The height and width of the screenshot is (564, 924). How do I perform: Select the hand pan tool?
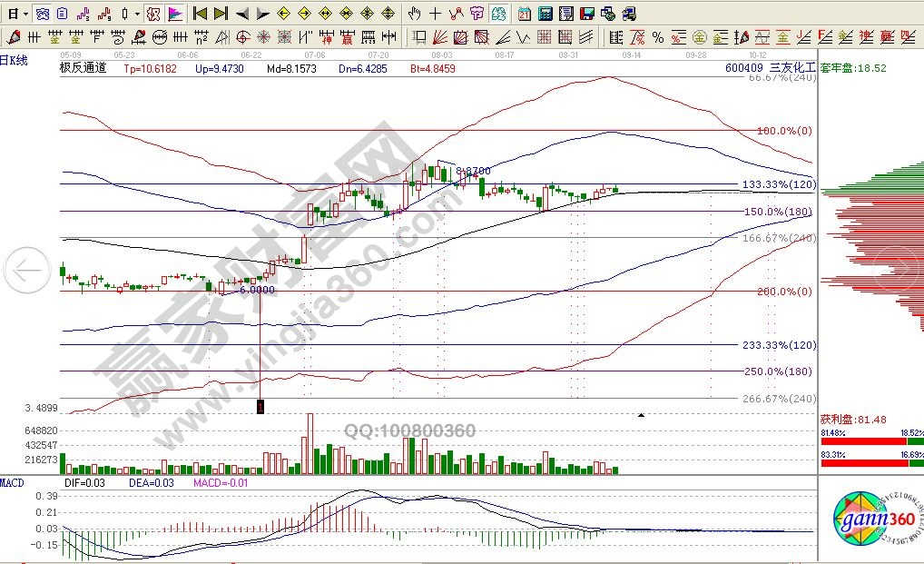[414, 14]
